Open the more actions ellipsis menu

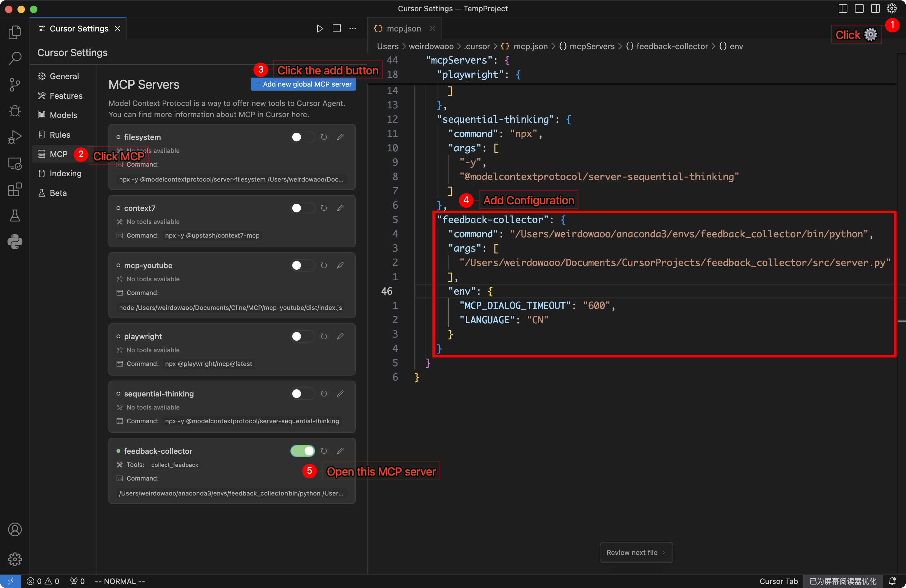(352, 28)
